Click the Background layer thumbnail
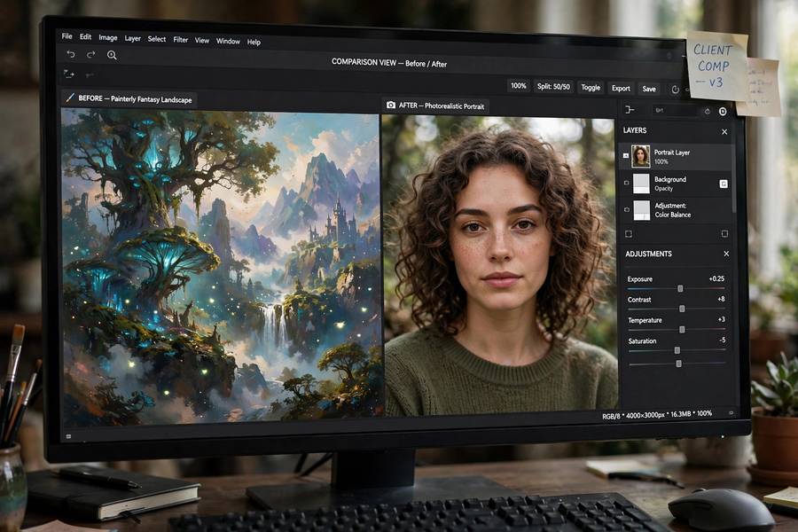The width and height of the screenshot is (798, 532). 641,184
